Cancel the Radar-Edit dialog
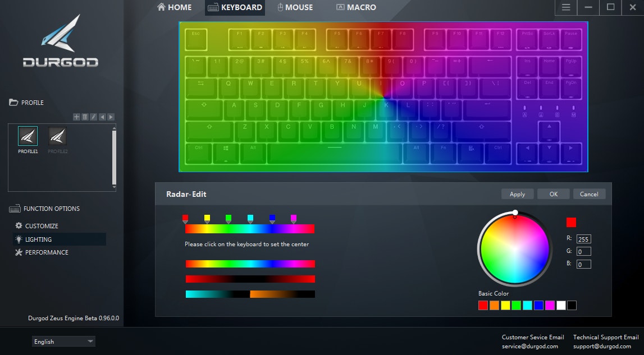 589,194
